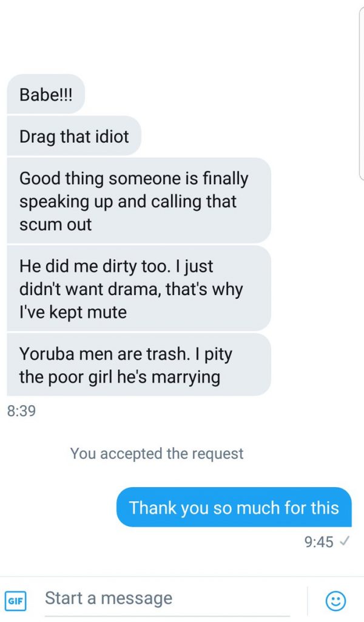Tap the sent message checkmark icon
This screenshot has width=364, height=622.
coord(345,542)
